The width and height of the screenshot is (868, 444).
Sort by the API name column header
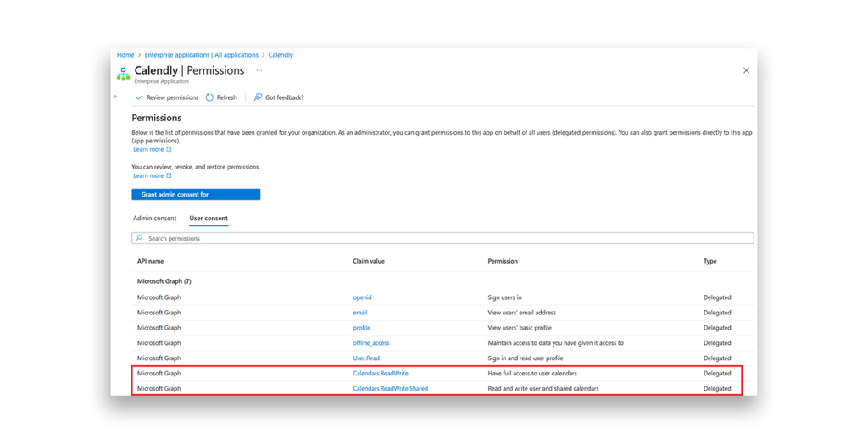click(151, 261)
